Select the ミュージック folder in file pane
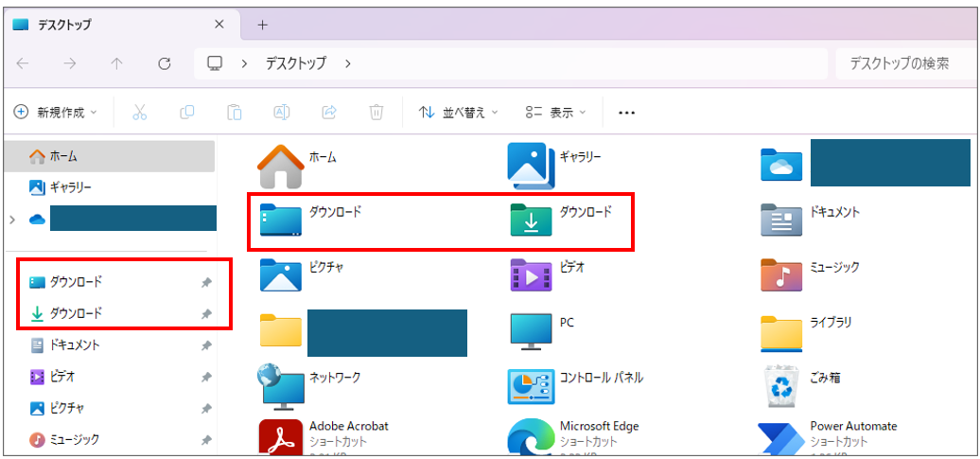 click(811, 274)
